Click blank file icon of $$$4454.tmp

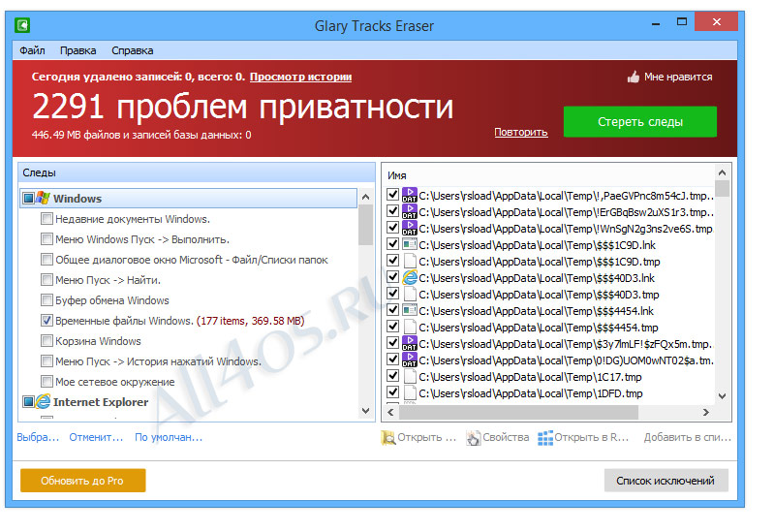[x=410, y=327]
